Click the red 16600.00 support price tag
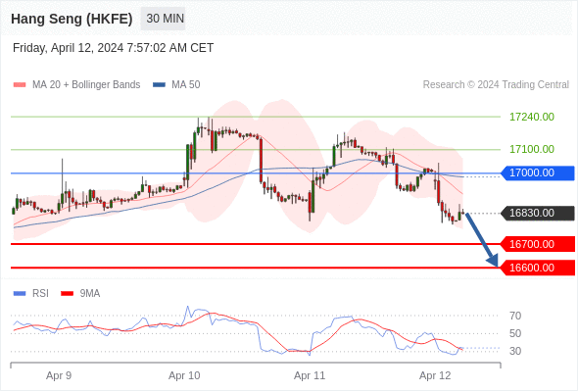578x392 pixels. click(538, 268)
